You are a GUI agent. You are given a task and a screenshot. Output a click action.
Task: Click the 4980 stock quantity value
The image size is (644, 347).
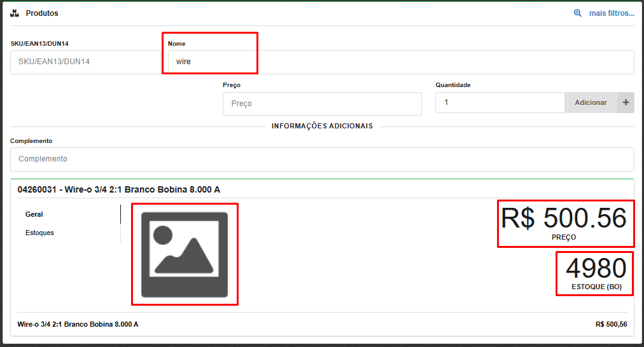(596, 269)
